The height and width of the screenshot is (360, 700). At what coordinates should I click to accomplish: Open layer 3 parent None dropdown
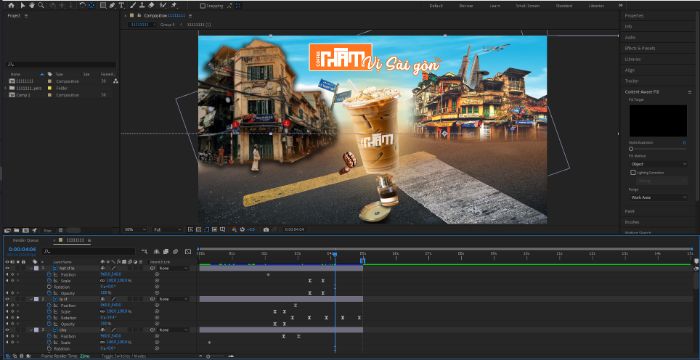174,330
